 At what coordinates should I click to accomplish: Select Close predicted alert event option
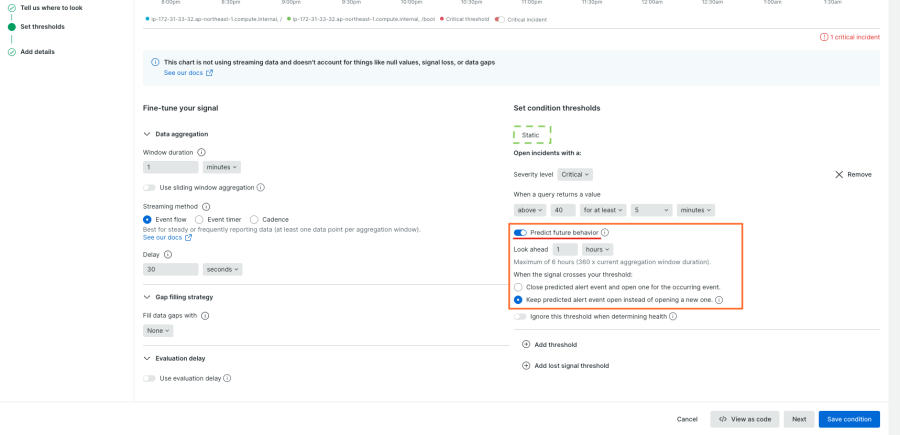tap(518, 286)
